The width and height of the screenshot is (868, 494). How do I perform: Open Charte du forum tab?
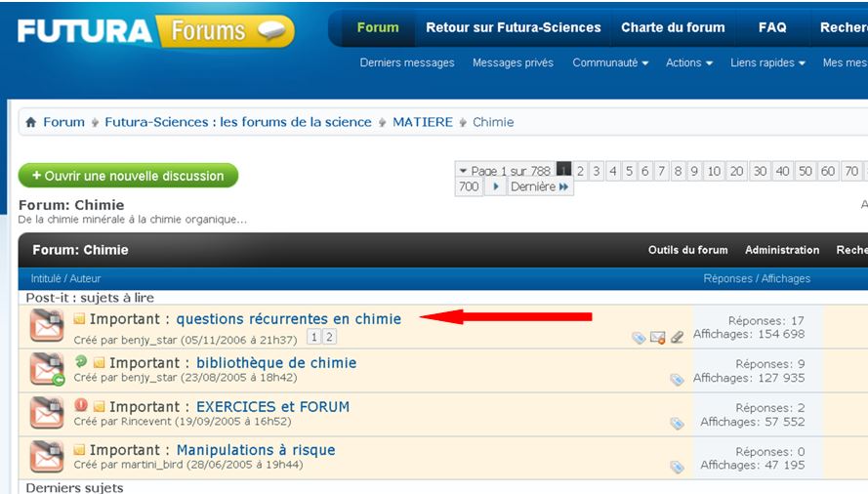point(673,27)
